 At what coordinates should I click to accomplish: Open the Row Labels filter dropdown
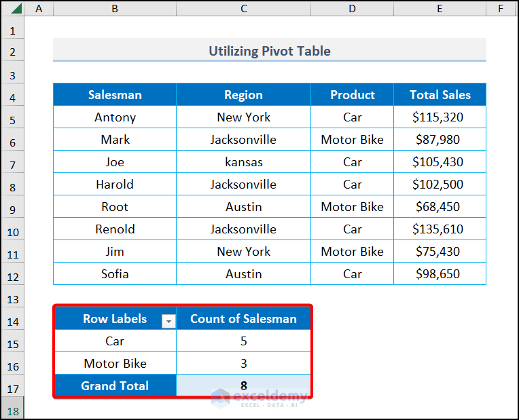[x=168, y=322]
